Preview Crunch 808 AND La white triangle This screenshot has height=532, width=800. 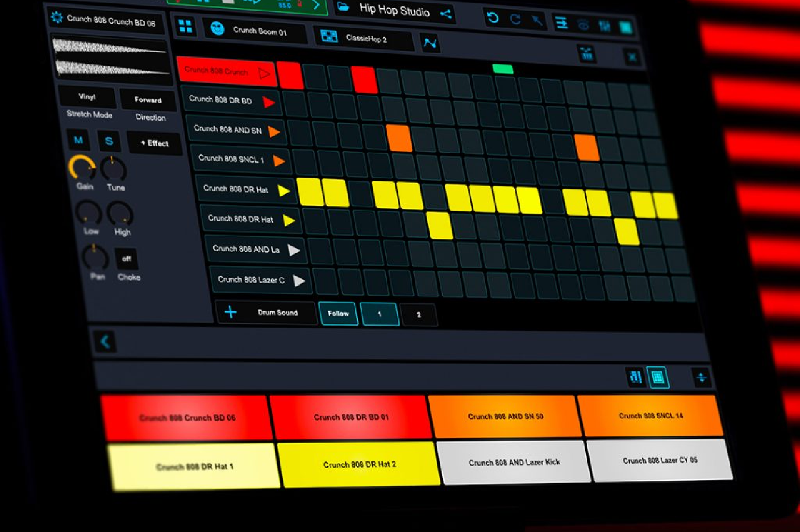(294, 250)
